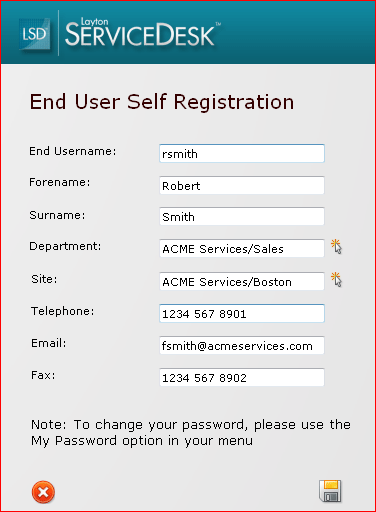This screenshot has height=512, width=376.
Task: Save the registration with the floppy disk icon
Action: point(330,491)
